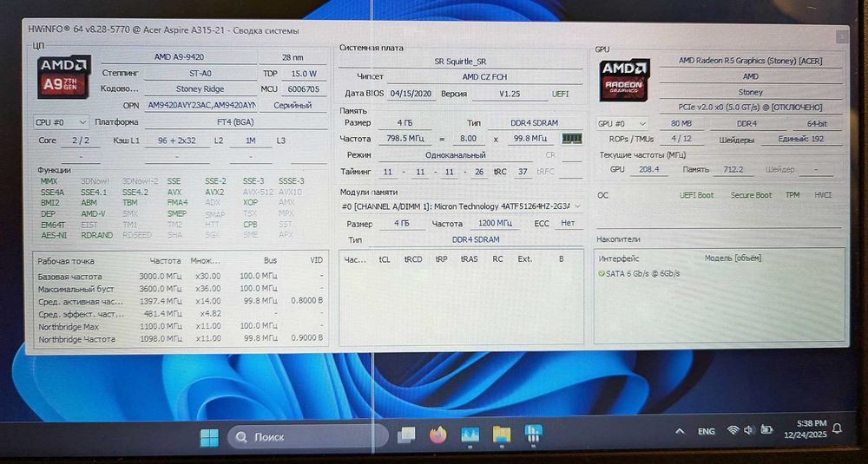Click the BIOS version V1.25 field

(x=510, y=94)
